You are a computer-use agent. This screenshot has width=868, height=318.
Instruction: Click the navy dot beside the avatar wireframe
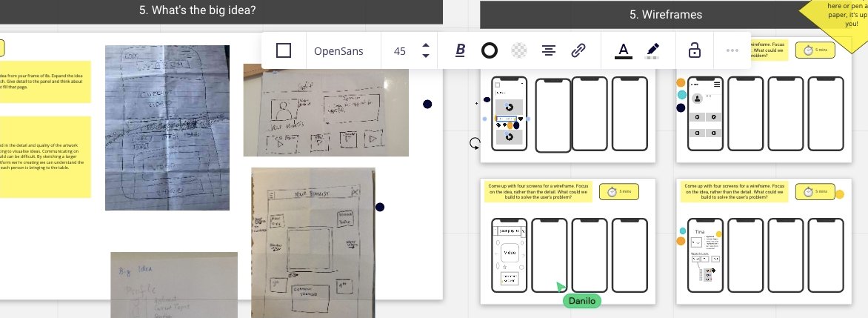click(681, 107)
